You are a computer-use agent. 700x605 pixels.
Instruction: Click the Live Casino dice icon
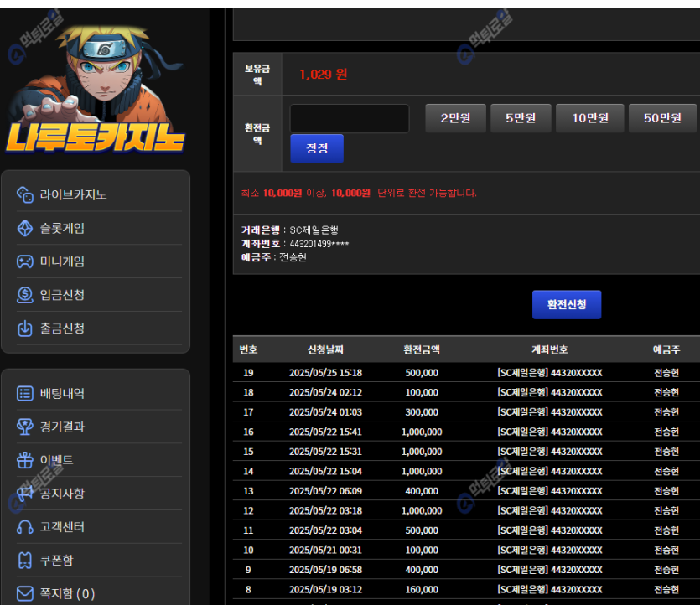pyautogui.click(x=25, y=194)
